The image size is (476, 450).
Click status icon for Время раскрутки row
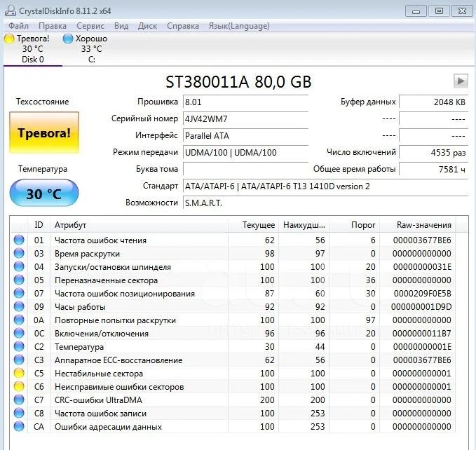coord(19,253)
